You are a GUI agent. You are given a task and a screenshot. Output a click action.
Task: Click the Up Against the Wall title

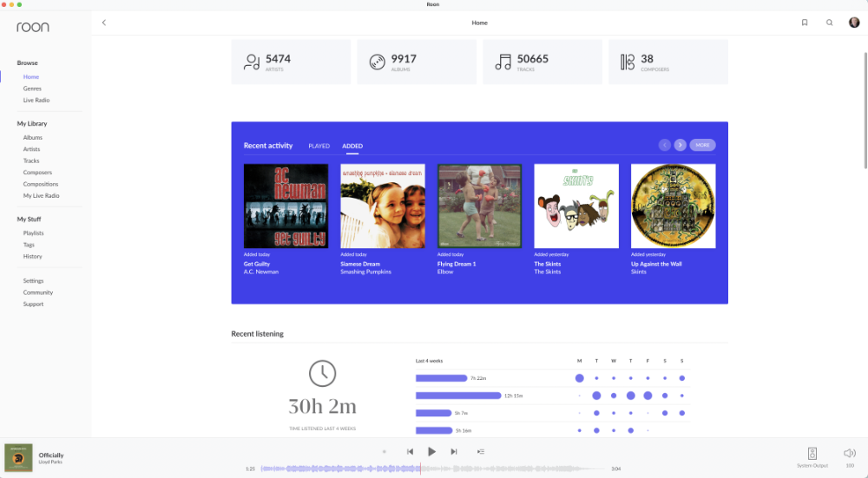pyautogui.click(x=656, y=264)
